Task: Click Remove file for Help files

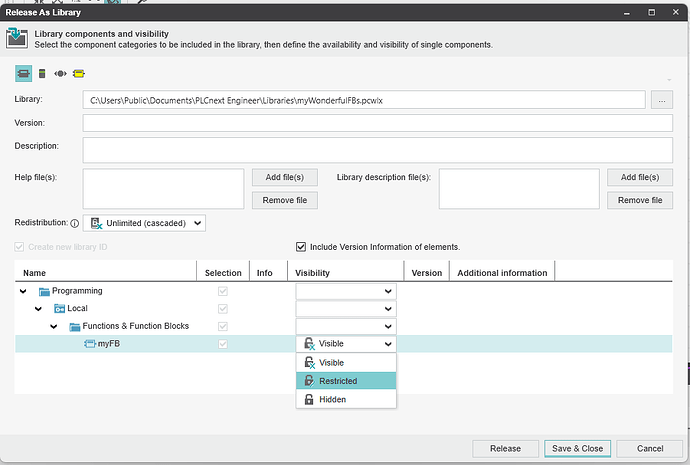Action: point(285,200)
